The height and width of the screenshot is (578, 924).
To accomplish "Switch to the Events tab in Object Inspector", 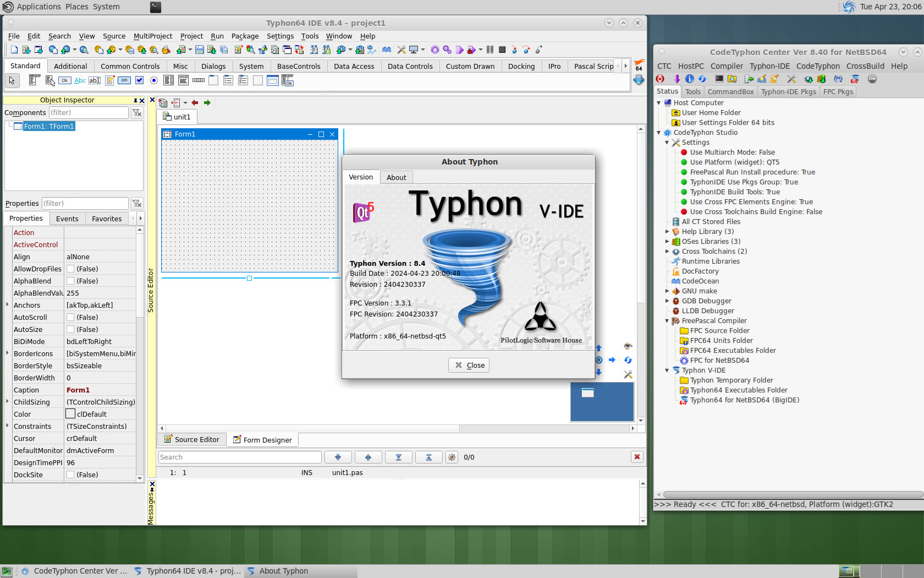I will [x=67, y=219].
